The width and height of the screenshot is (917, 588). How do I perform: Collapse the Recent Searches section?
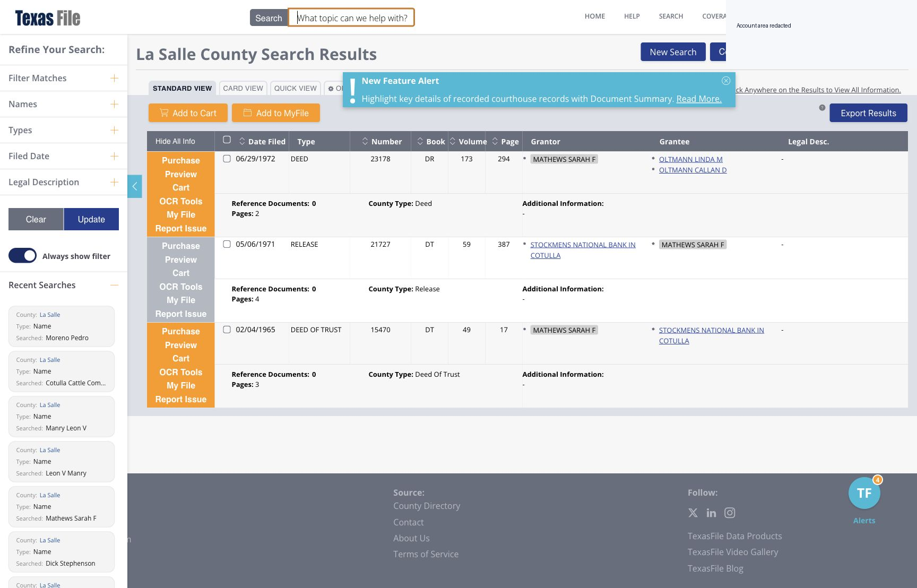[114, 285]
